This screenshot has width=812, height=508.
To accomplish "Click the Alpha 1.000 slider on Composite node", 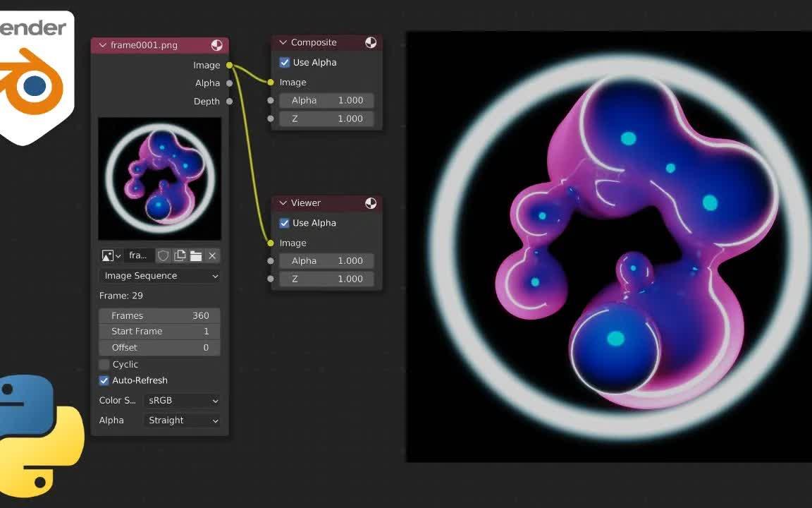I will click(326, 100).
